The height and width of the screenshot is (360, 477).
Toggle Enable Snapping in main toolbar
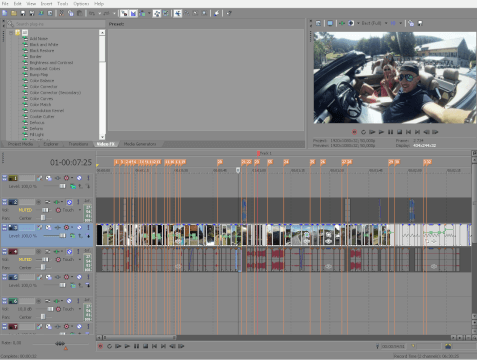tap(124, 13)
